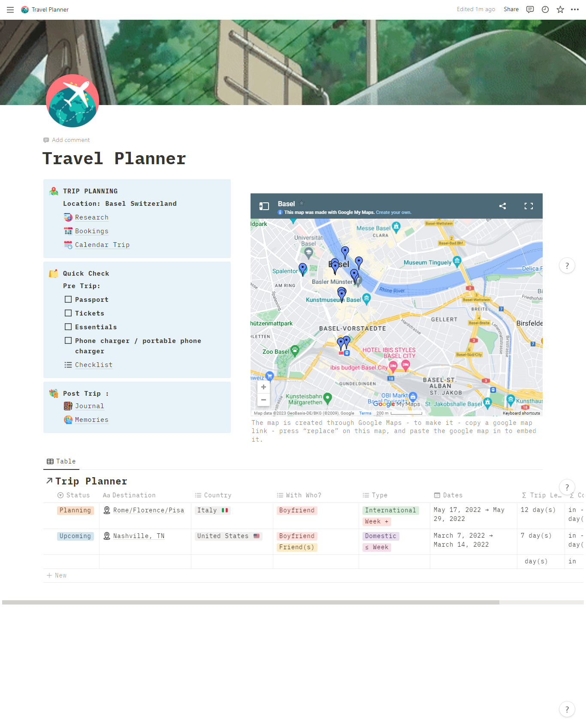Add a new row with New
This screenshot has height=728, width=586.
coord(57,575)
